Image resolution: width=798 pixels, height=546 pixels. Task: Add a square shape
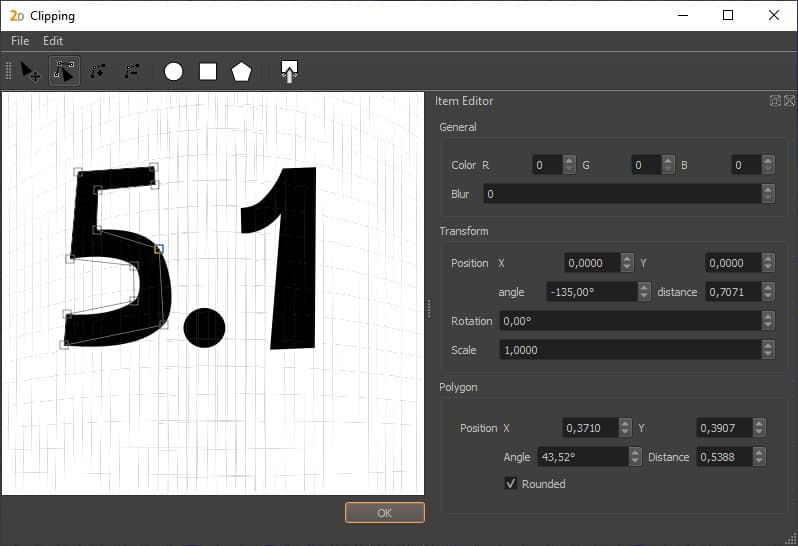pyautogui.click(x=208, y=71)
